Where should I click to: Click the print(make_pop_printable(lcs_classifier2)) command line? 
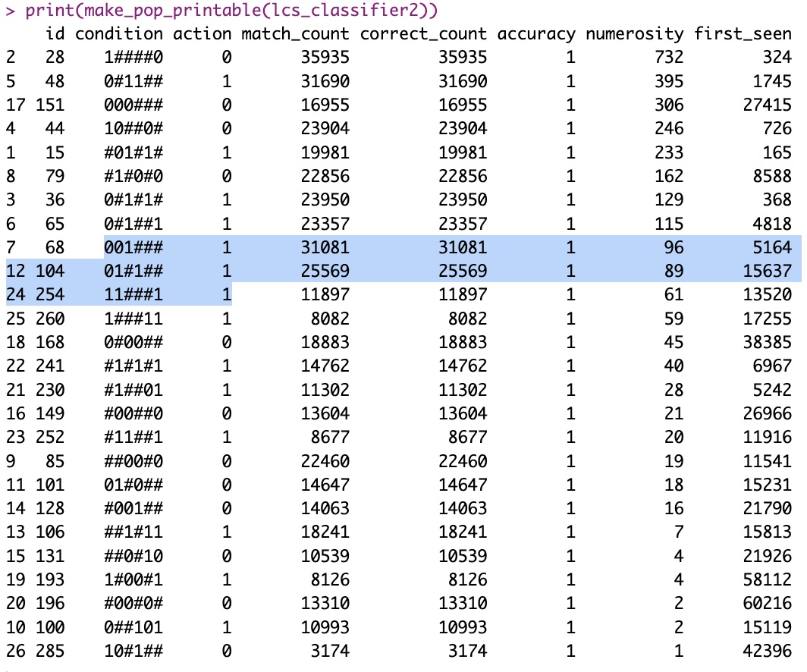click(221, 11)
